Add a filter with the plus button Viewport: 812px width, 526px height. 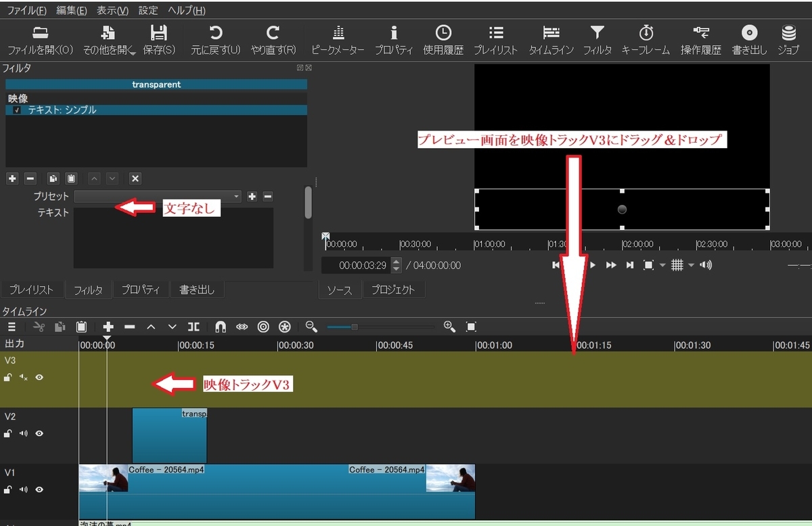12,178
